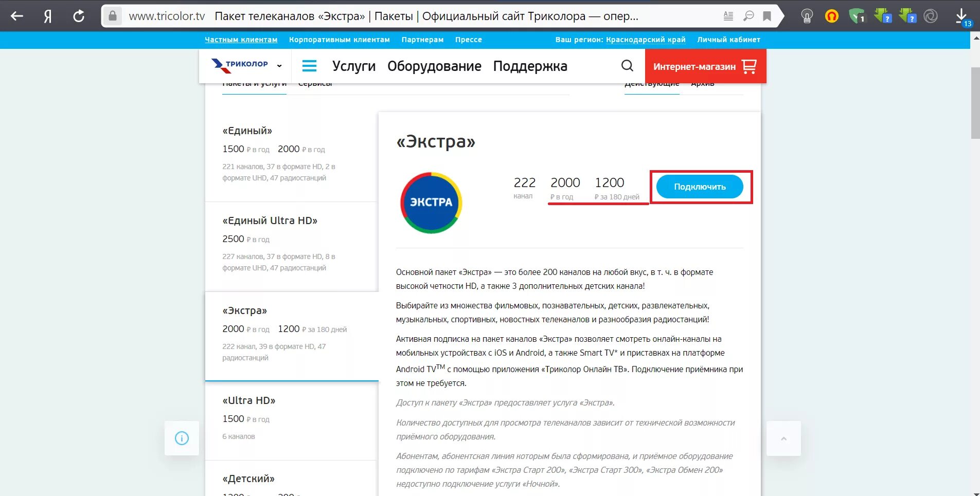Viewport: 980px width, 496px height.
Task: Click the address bar URL www.tricolor.tv
Action: pyautogui.click(x=167, y=16)
